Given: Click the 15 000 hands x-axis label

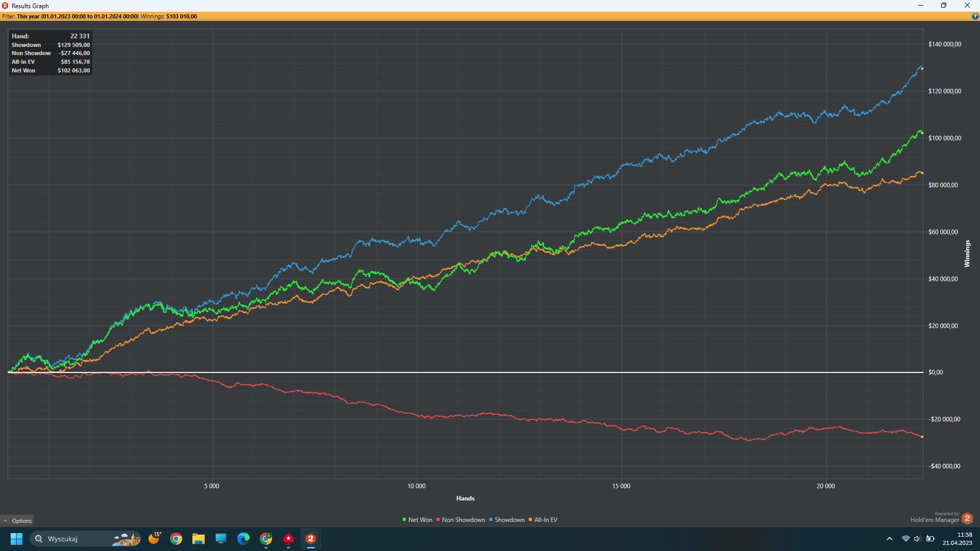Looking at the screenshot, I should pyautogui.click(x=621, y=486).
